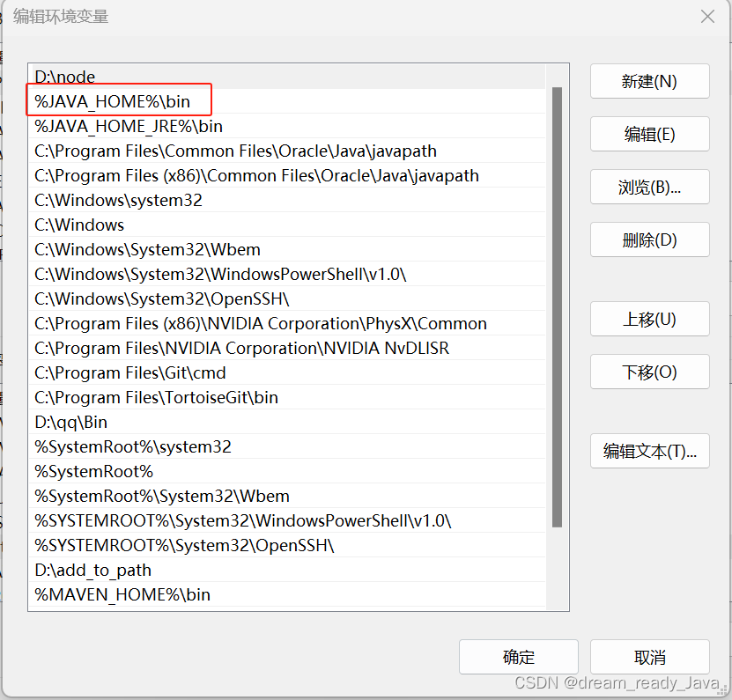Screen dimensions: 732x700
Task: Cancel the dialog with 取消
Action: point(649,656)
